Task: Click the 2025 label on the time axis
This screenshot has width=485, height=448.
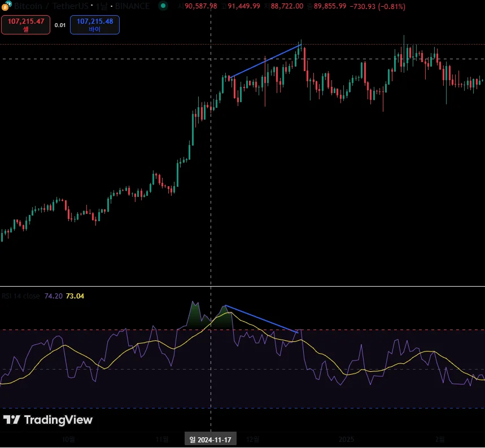Action: [x=346, y=440]
